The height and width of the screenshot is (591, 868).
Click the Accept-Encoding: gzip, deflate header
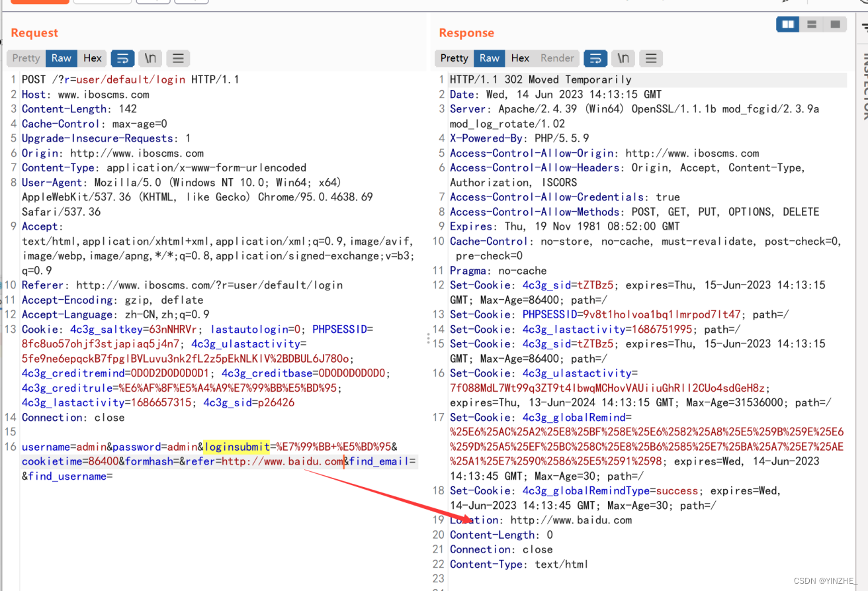[x=112, y=300]
